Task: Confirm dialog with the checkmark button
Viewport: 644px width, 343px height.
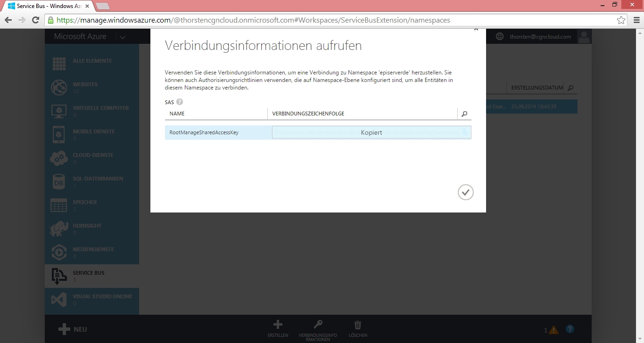Action: 465,192
